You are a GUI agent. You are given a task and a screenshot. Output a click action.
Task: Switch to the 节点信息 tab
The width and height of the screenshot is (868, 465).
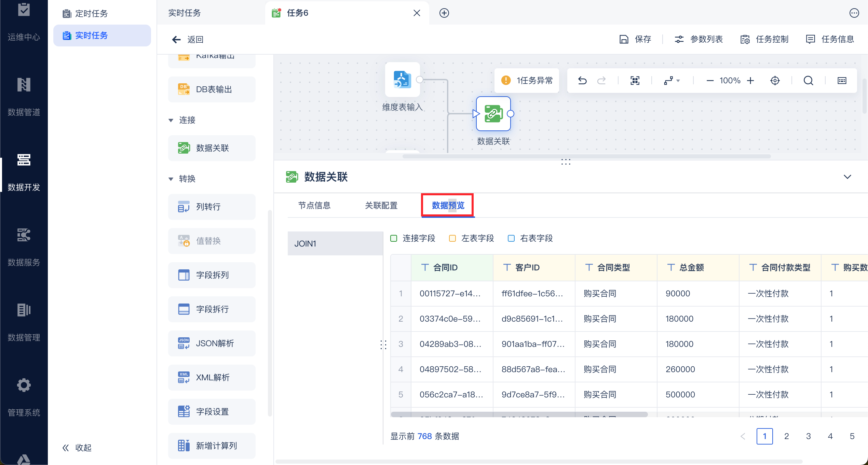(314, 206)
